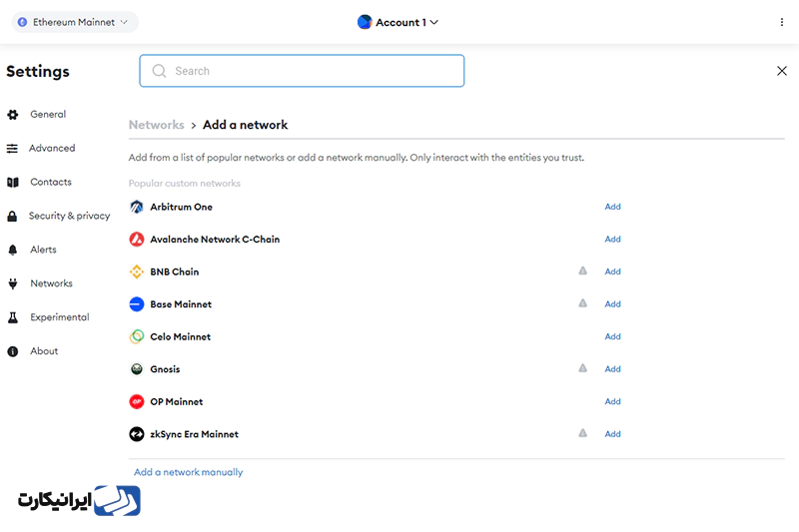This screenshot has height=532, width=799.
Task: Click the Base Mainnet warning icon
Action: tap(583, 303)
